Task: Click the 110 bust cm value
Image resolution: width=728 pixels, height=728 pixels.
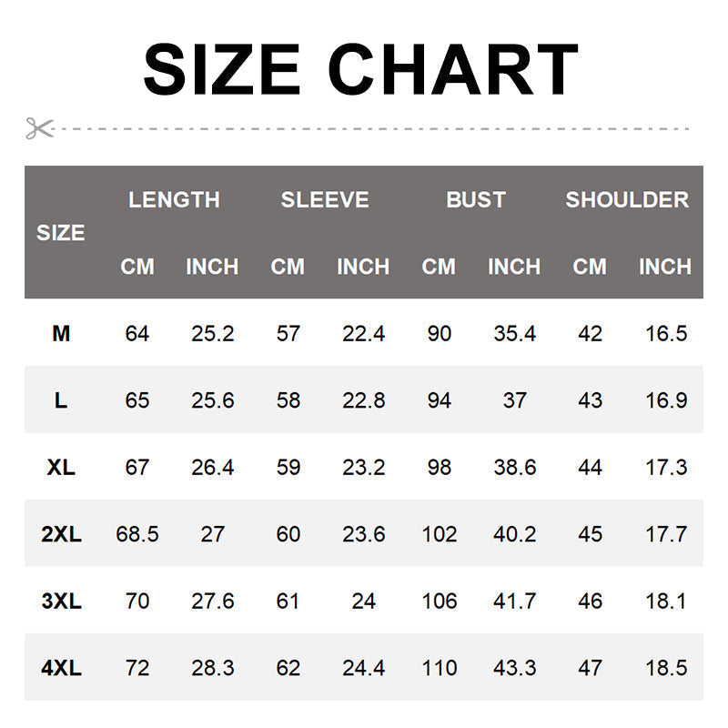Action: (x=440, y=668)
